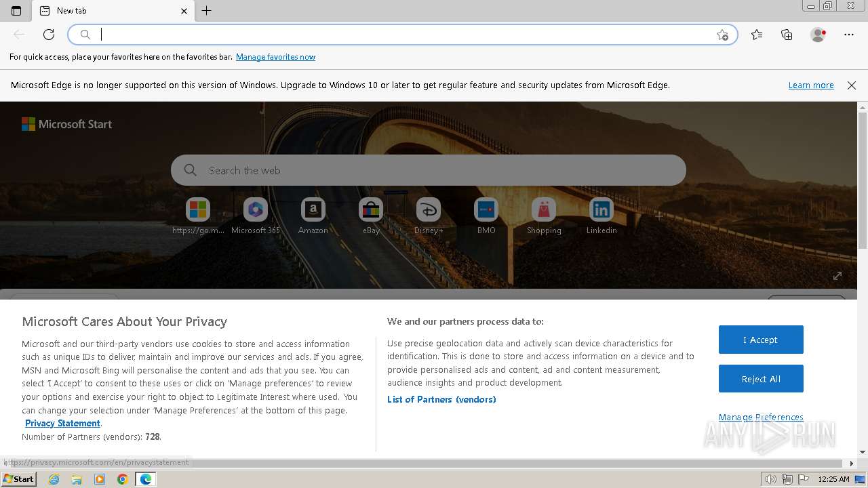868x488 pixels.
Task: Open the volume tray icon
Action: (x=771, y=479)
